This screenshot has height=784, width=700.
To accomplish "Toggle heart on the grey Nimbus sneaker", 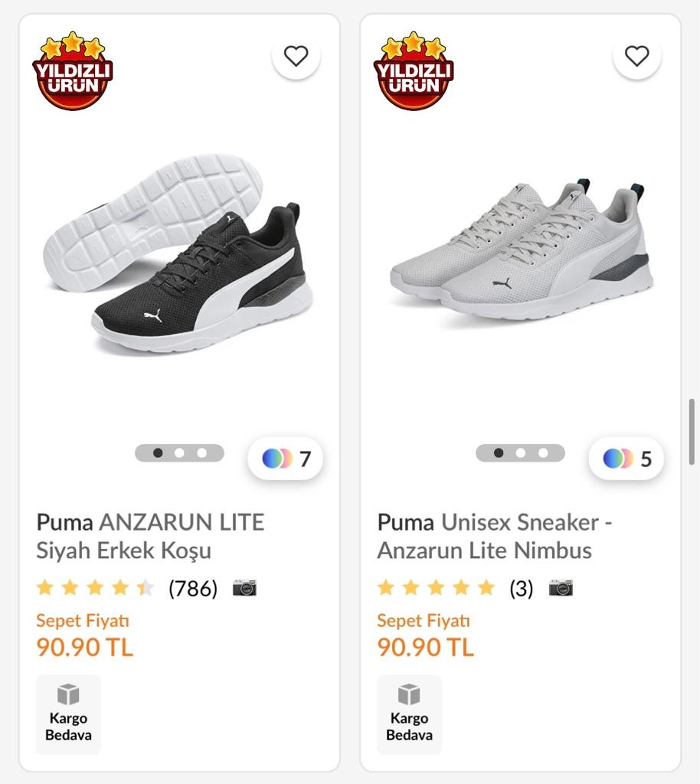I will 636,56.
